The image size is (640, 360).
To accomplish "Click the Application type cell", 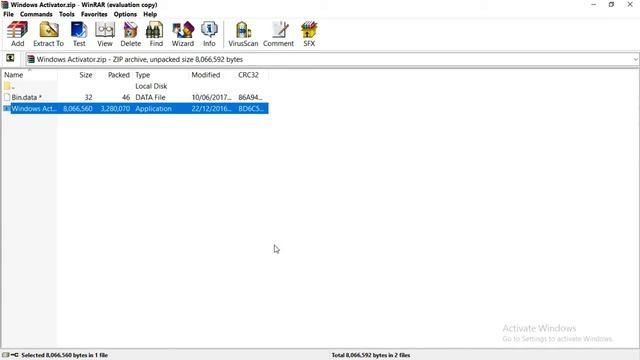I will 153,109.
